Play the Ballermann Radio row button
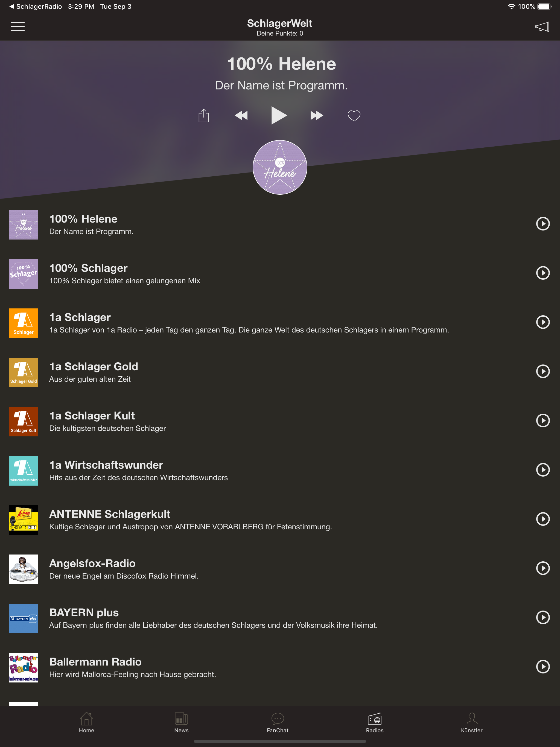560x747 pixels. [x=543, y=667]
